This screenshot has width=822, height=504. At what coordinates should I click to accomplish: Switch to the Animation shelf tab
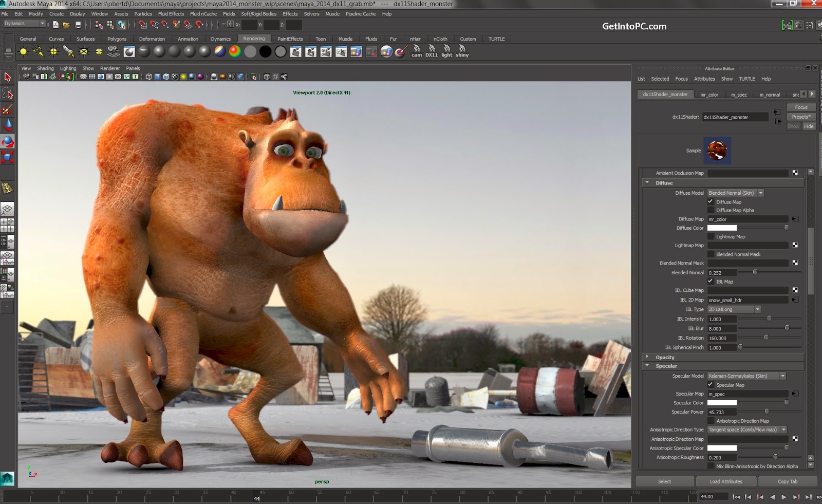pyautogui.click(x=188, y=39)
